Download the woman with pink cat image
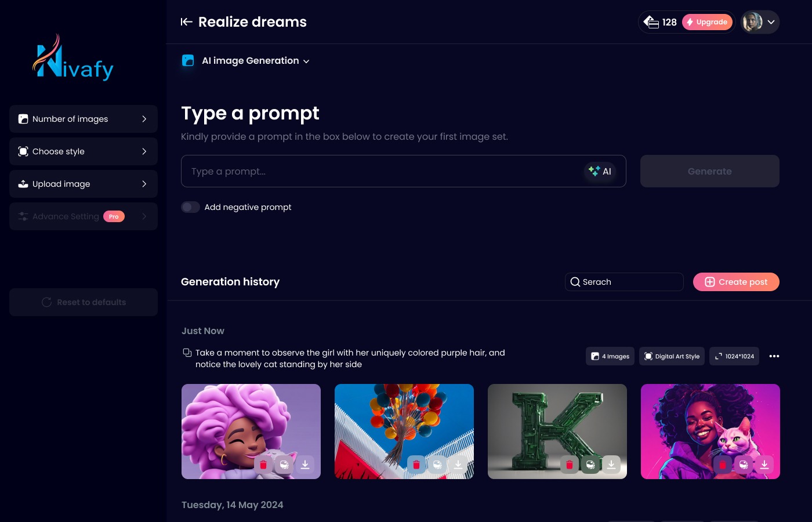Viewport: 812px width, 522px height. [x=764, y=465]
